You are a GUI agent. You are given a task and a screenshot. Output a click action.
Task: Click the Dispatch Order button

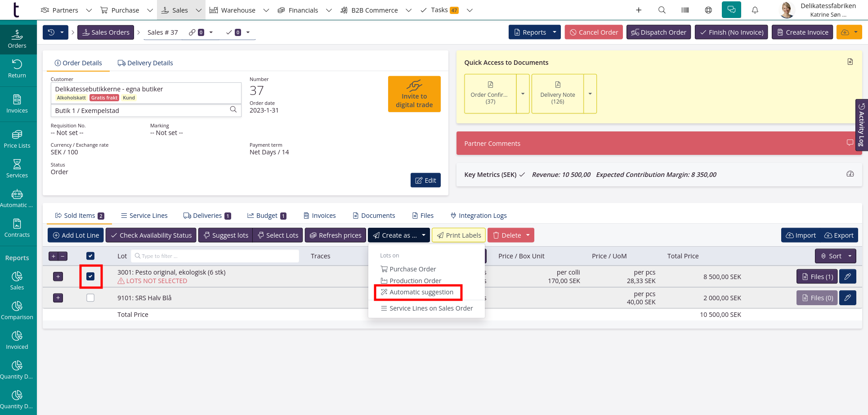658,32
